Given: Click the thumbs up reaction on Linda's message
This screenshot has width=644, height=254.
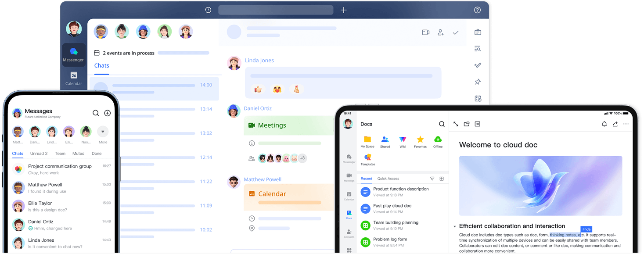Looking at the screenshot, I should (258, 89).
